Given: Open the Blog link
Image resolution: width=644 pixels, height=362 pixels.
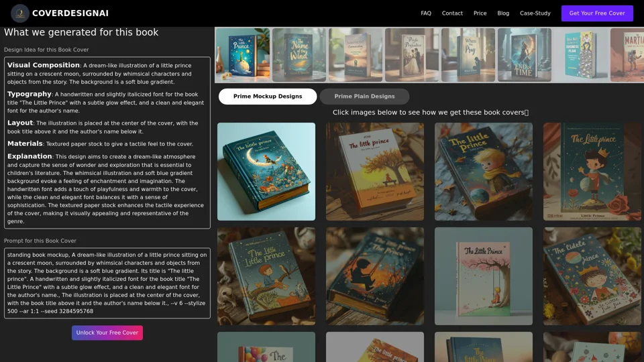Looking at the screenshot, I should pyautogui.click(x=503, y=13).
